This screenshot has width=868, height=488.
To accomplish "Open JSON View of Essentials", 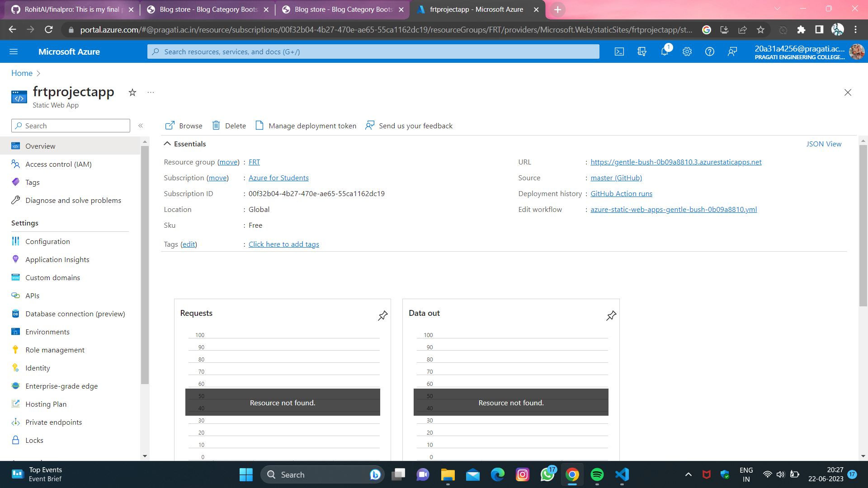I will (x=824, y=144).
